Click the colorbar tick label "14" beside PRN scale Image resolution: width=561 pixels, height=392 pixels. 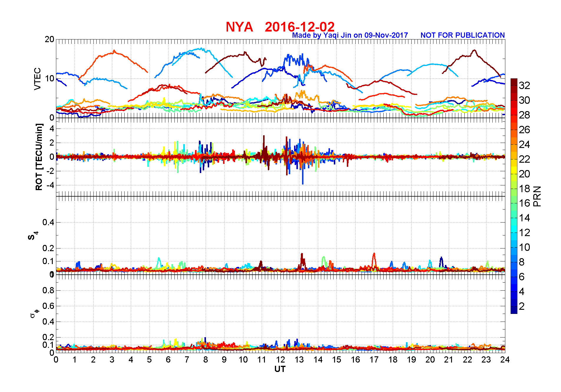tap(524, 218)
